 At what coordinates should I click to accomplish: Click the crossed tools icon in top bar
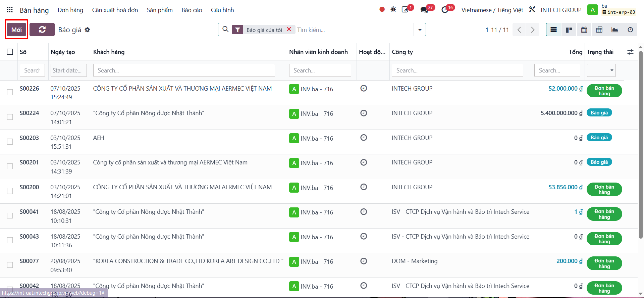532,9
